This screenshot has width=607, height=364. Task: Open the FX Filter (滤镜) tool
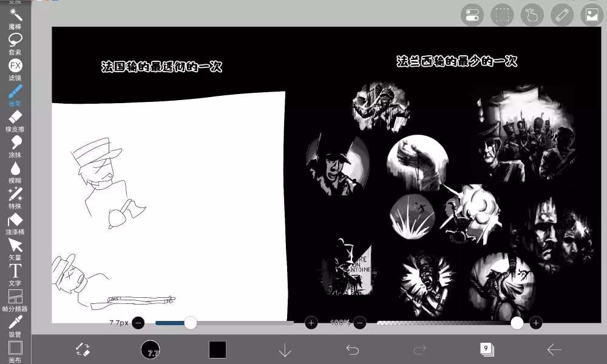15,70
